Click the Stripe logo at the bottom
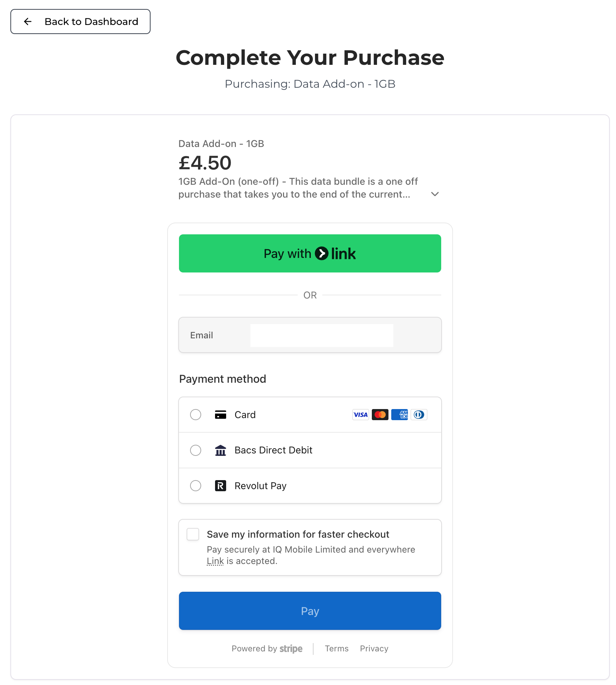Screen dimensions: 616x685 coord(291,648)
